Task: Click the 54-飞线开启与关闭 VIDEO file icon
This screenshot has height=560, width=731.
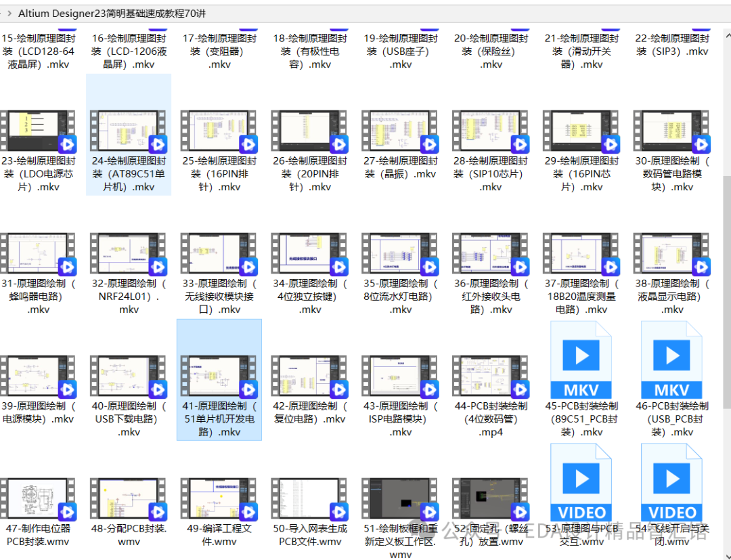Action: [x=672, y=483]
